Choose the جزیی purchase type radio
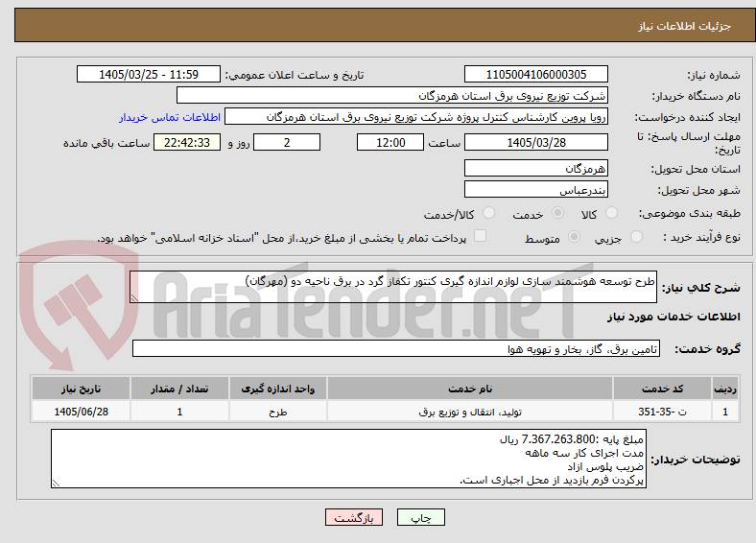Screen dimensions: 756x543 [636, 237]
